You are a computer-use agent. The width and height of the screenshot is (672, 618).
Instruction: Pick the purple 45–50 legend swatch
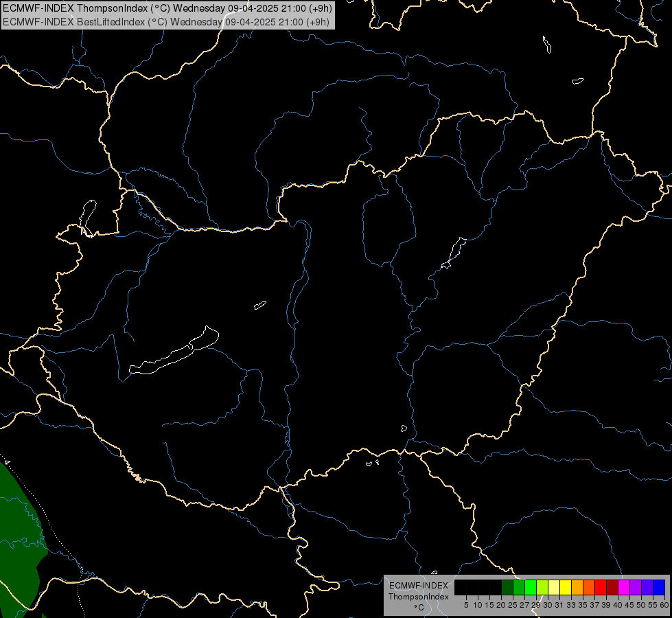(x=636, y=587)
